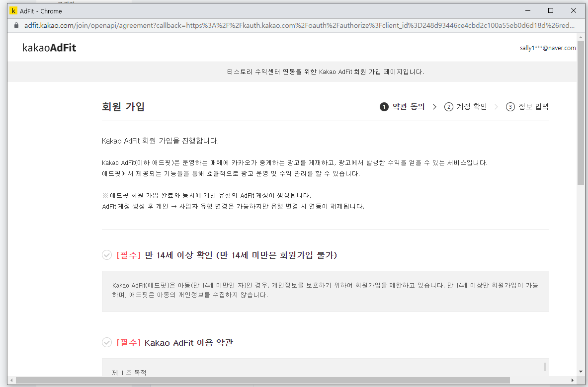Check the Kakao AdFit 이용 약관 agreement
The width and height of the screenshot is (588, 387).
tap(107, 342)
